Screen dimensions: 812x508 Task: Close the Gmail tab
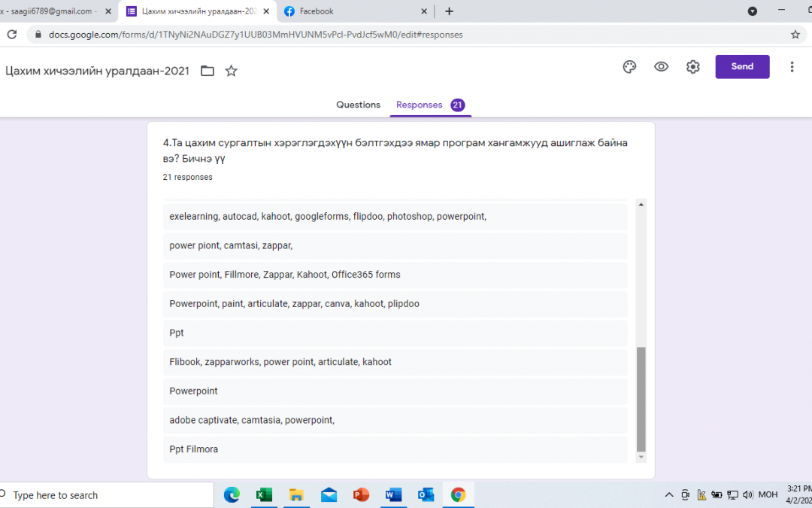point(108,11)
